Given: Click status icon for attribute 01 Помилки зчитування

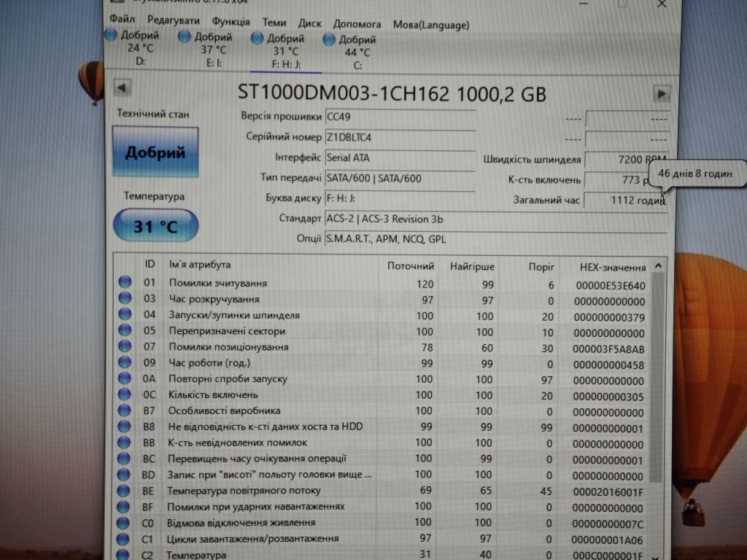Looking at the screenshot, I should pyautogui.click(x=125, y=282).
